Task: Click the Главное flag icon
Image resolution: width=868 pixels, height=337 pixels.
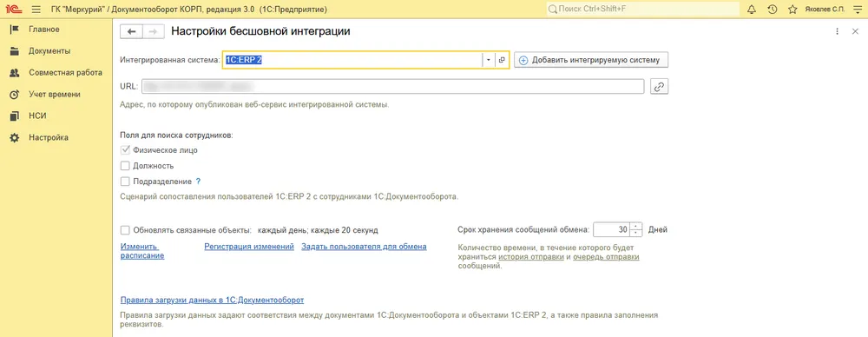Action: tap(15, 30)
